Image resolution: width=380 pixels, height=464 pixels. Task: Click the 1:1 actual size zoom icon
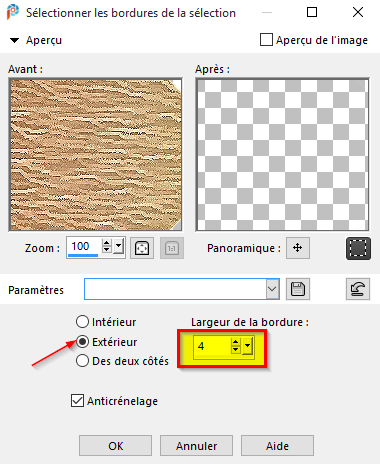pyautogui.click(x=172, y=248)
